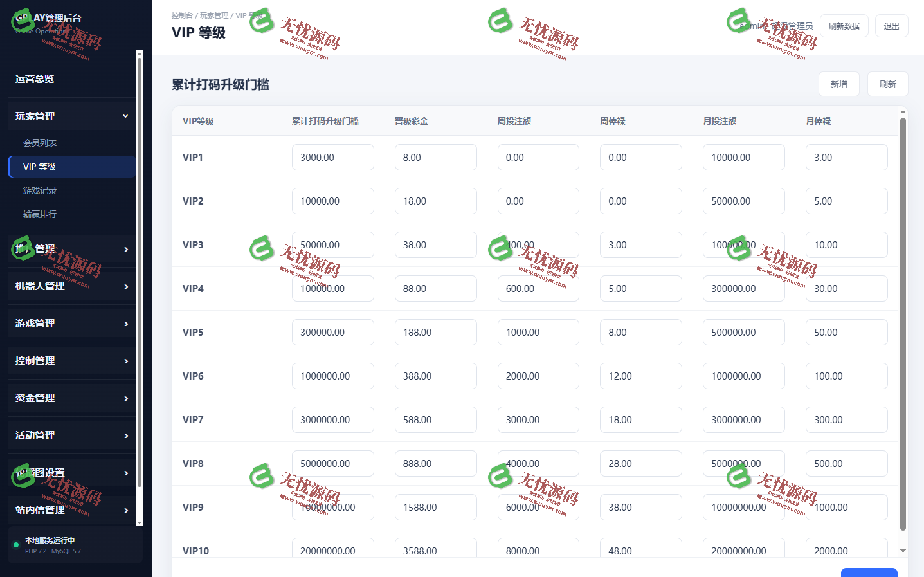
Task: Click the 本地服务运行中 status text
Action: [50, 540]
